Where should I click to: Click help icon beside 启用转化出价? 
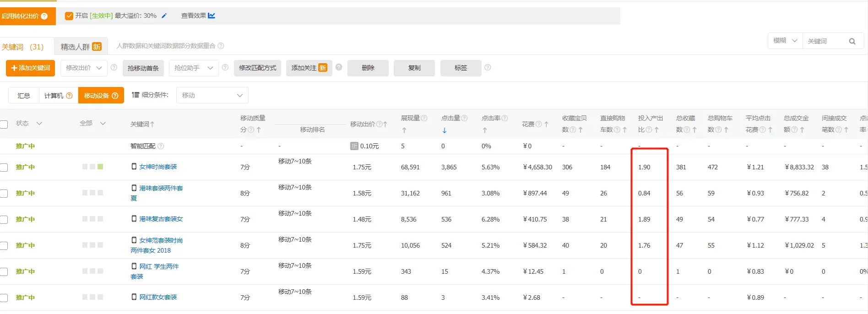tap(44, 16)
